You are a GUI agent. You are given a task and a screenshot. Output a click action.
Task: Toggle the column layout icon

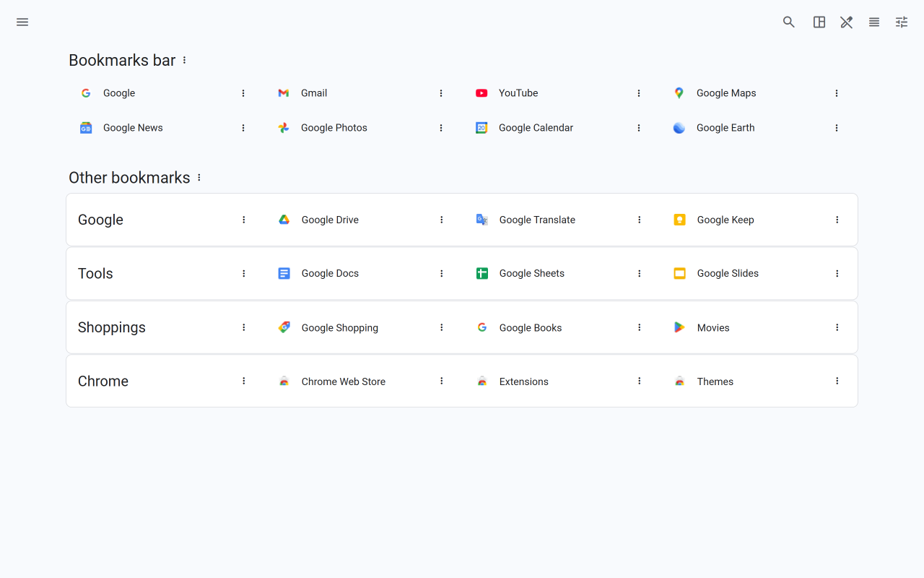click(x=819, y=22)
